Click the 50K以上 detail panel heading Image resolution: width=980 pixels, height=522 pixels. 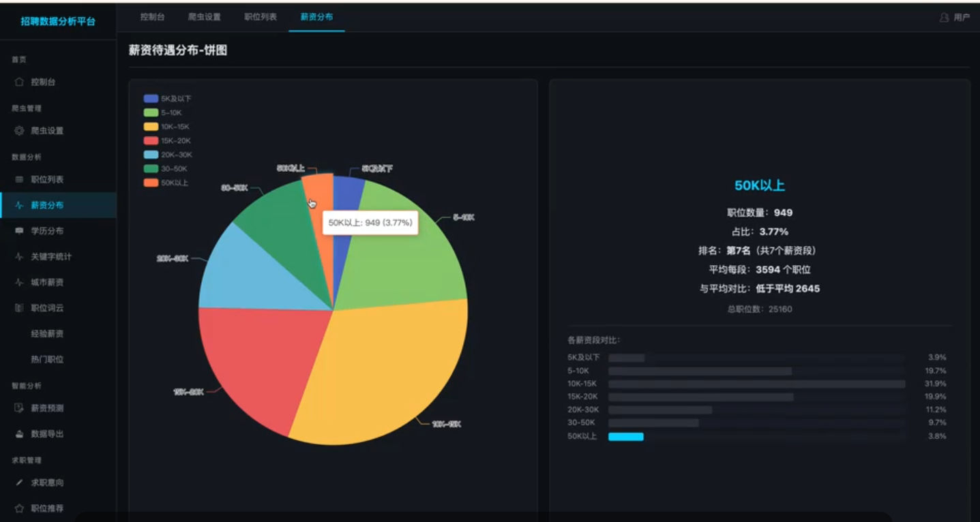[760, 185]
